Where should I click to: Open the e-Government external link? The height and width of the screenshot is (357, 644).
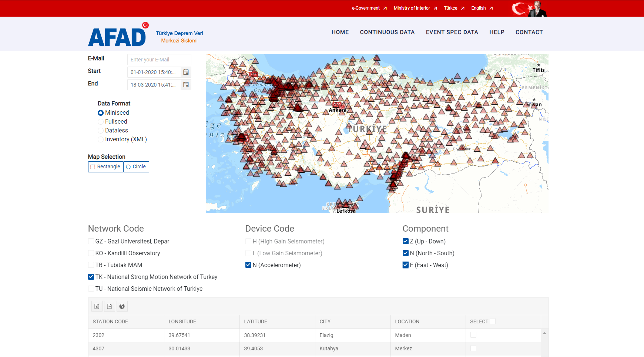point(369,8)
